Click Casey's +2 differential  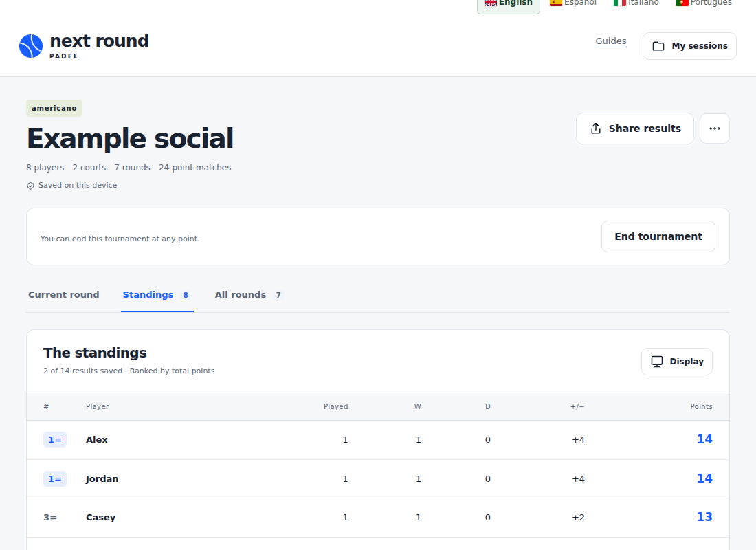tap(578, 517)
